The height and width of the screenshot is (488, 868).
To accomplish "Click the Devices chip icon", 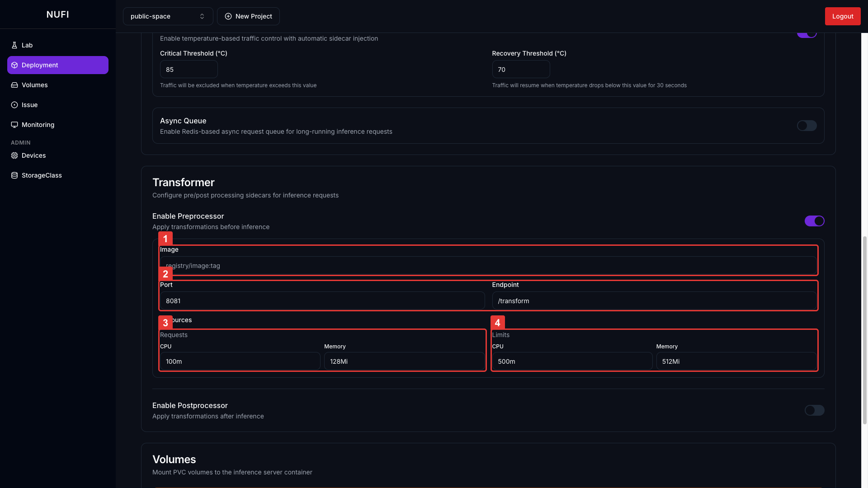I will (x=14, y=155).
